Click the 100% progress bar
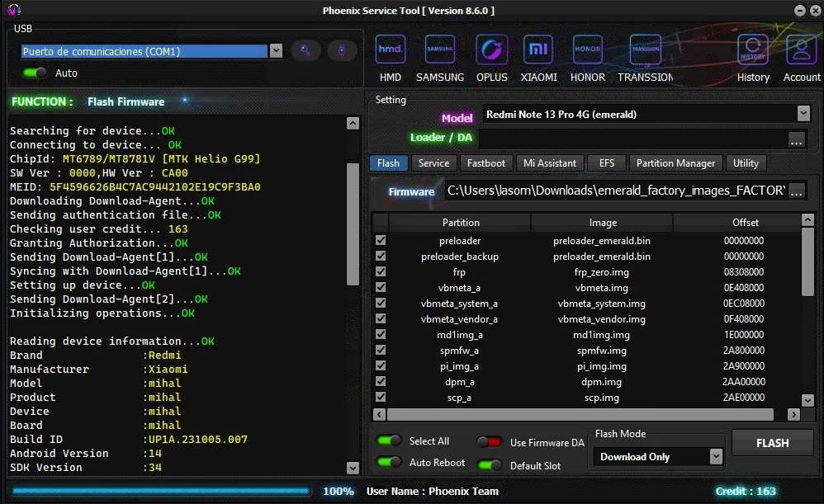Viewport: 824px width, 504px height. click(x=161, y=492)
